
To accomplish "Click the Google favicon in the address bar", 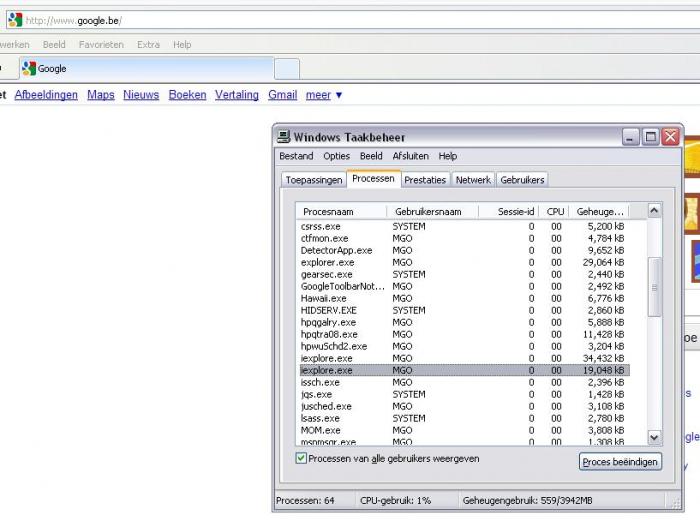I will [15, 20].
